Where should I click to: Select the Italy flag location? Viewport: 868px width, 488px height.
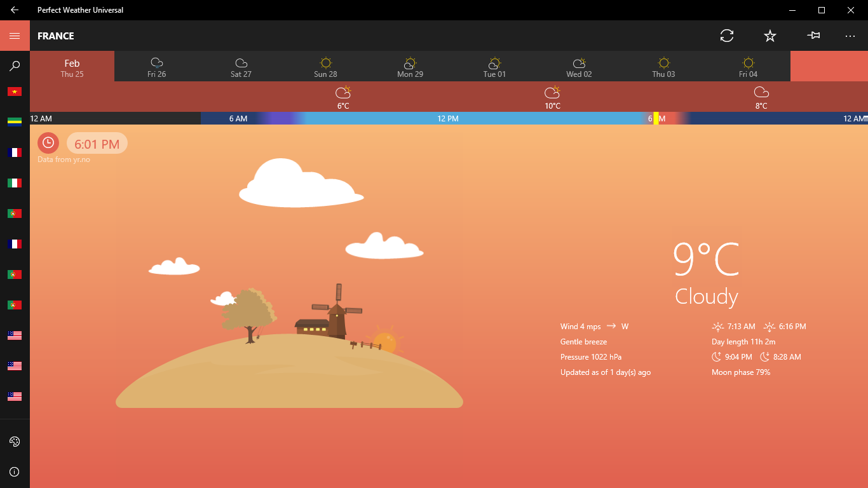point(15,182)
